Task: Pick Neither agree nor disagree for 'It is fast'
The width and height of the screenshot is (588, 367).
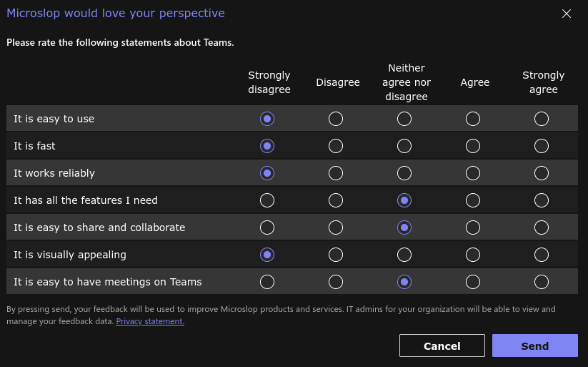Action: click(x=404, y=146)
